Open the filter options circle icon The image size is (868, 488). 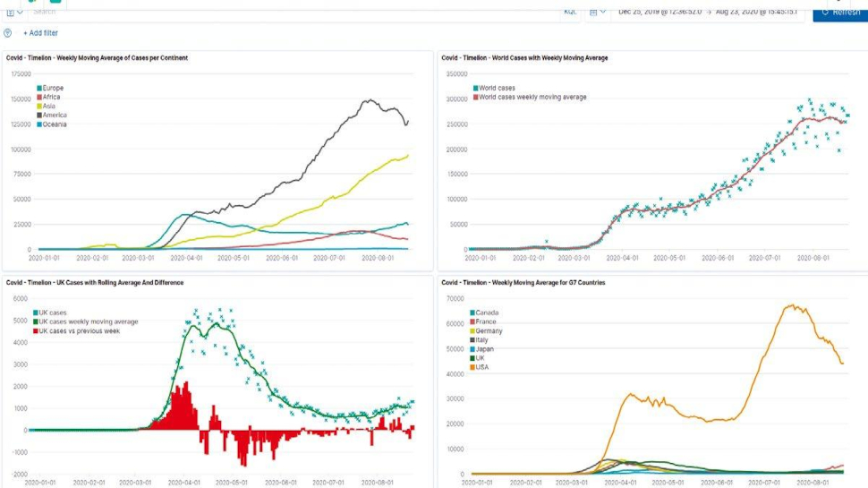click(x=8, y=33)
